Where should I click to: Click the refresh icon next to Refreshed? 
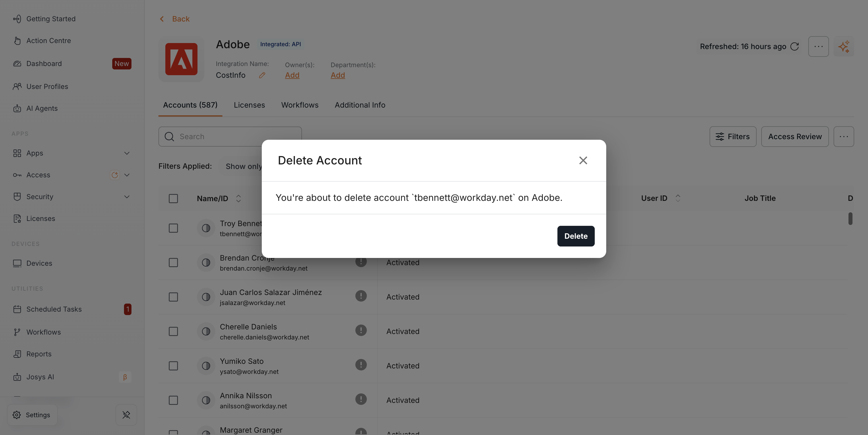point(795,46)
